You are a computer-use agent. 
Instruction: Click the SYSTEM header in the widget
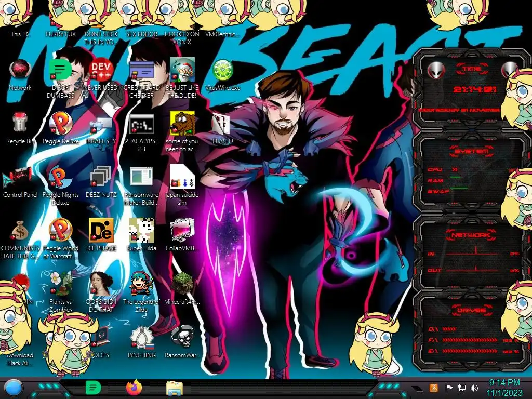point(471,152)
